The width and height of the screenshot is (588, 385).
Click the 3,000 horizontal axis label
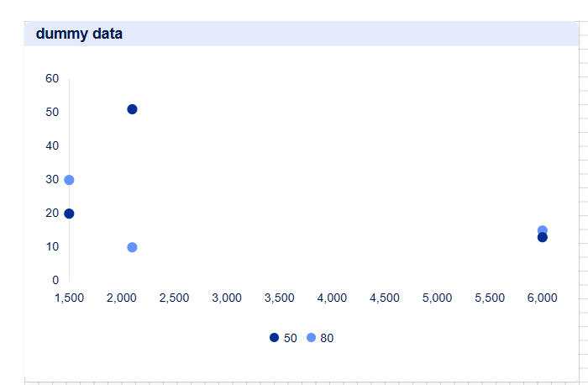pos(227,298)
